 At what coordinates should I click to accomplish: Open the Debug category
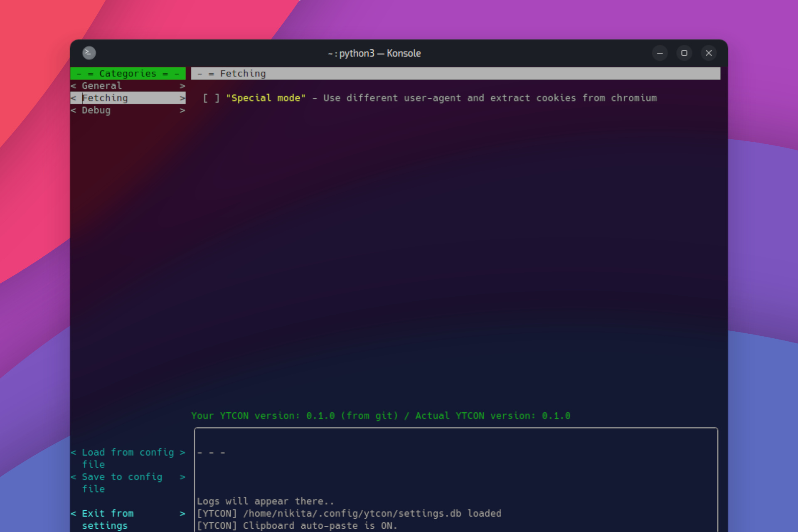tap(96, 110)
